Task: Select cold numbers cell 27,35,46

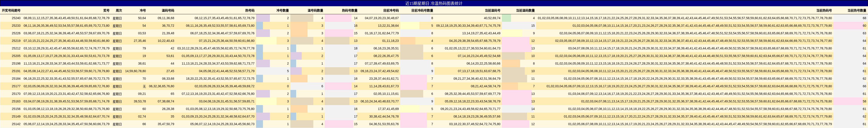Action: (140, 41)
